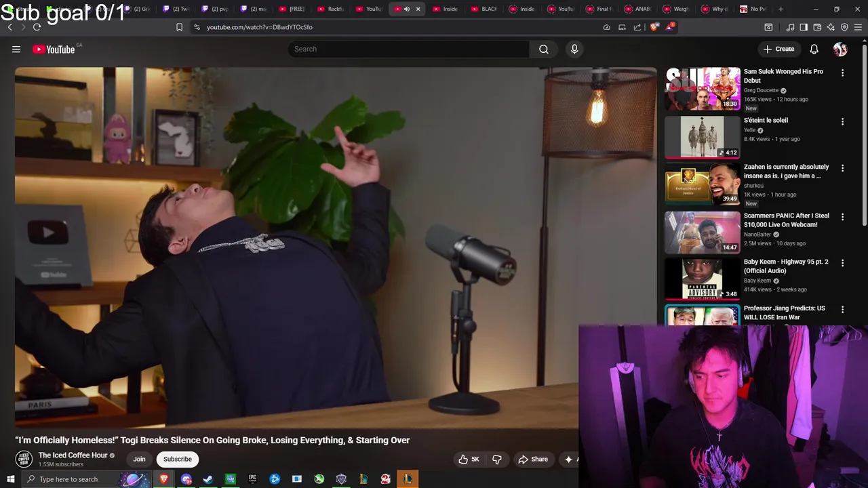Open options for Zaahen video
Screen dimensions: 868x488
[x=842, y=167]
